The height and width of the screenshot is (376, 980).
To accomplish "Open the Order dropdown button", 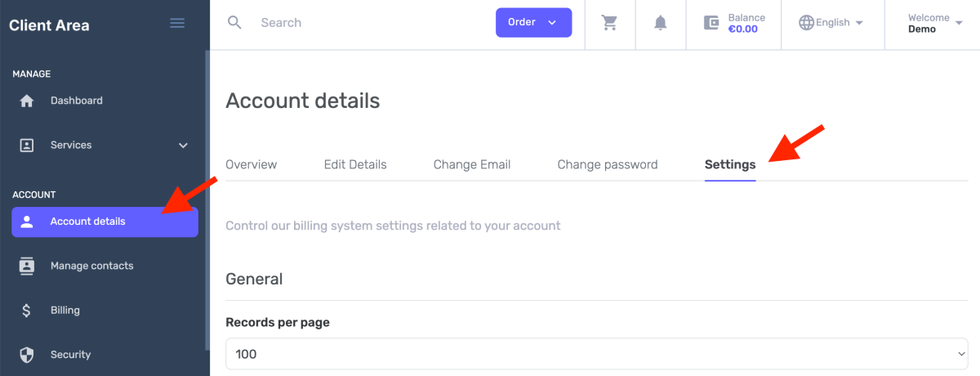I will pos(533,23).
